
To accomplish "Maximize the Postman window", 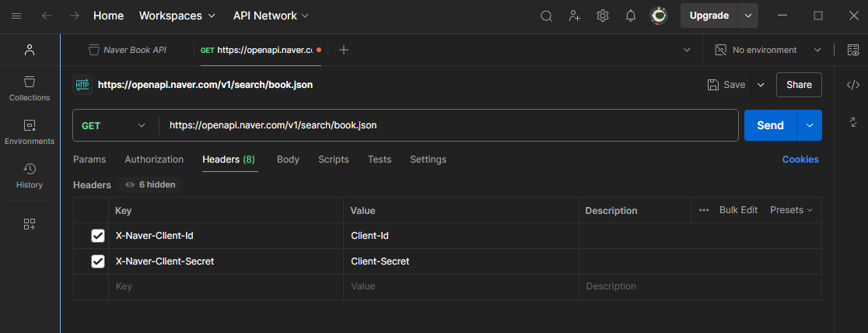I will tap(818, 16).
